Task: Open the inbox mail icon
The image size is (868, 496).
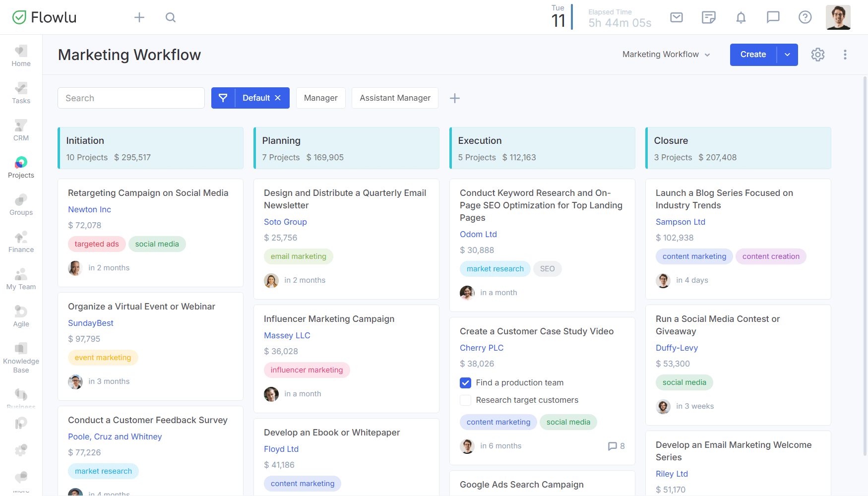Action: pos(676,17)
